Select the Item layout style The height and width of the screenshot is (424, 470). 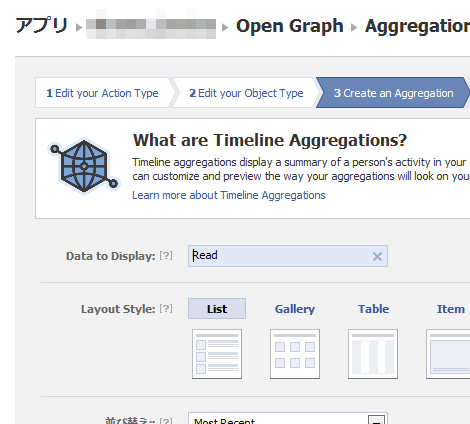tap(451, 309)
